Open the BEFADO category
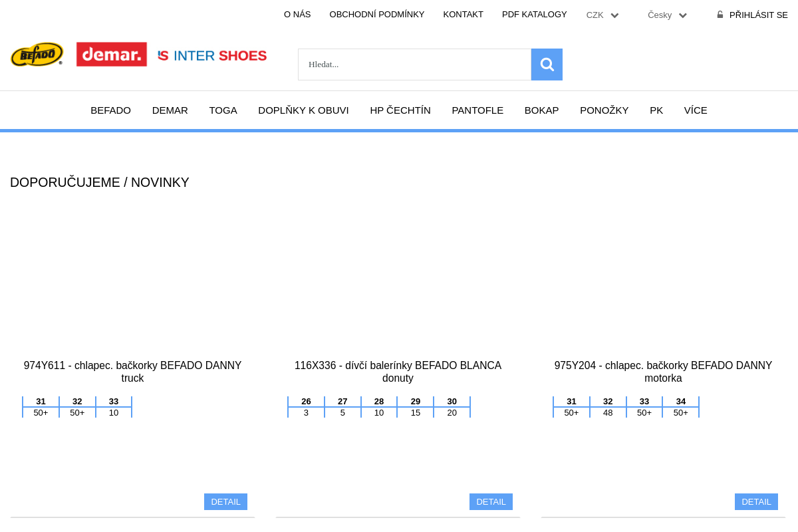The width and height of the screenshot is (798, 532). 111,110
